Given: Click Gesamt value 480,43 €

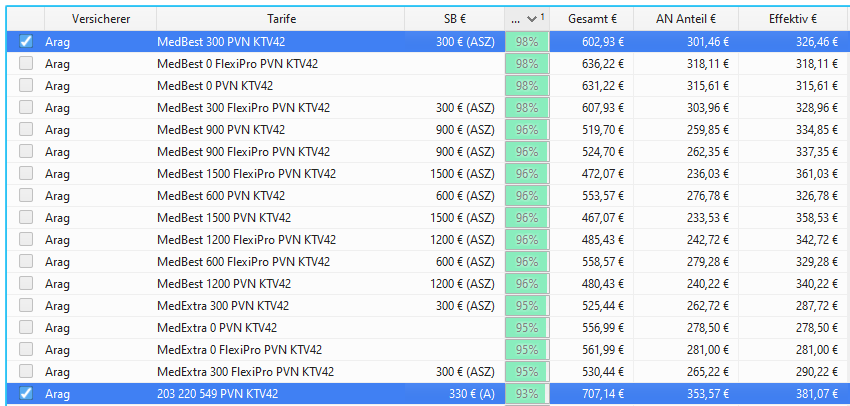Looking at the screenshot, I should click(x=601, y=283).
